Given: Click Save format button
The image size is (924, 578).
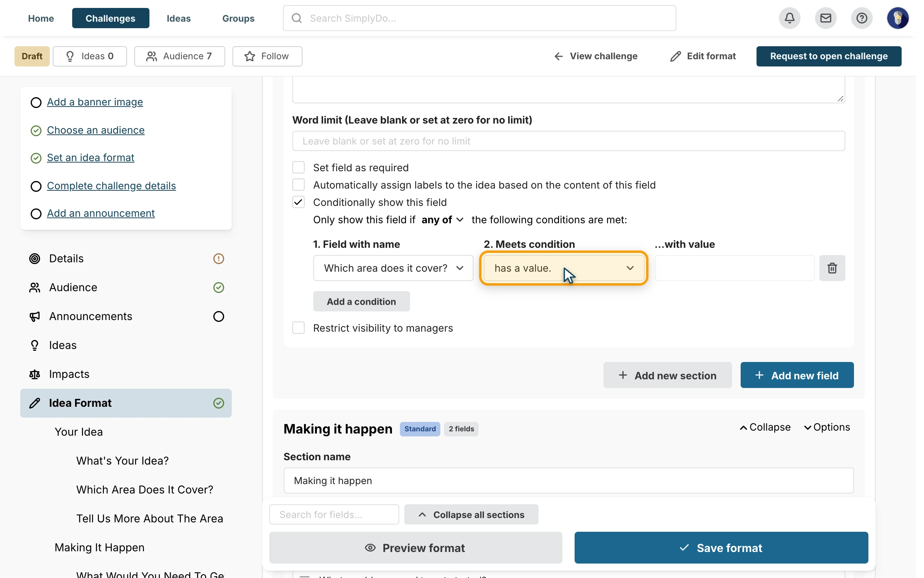Looking at the screenshot, I should pos(721,548).
